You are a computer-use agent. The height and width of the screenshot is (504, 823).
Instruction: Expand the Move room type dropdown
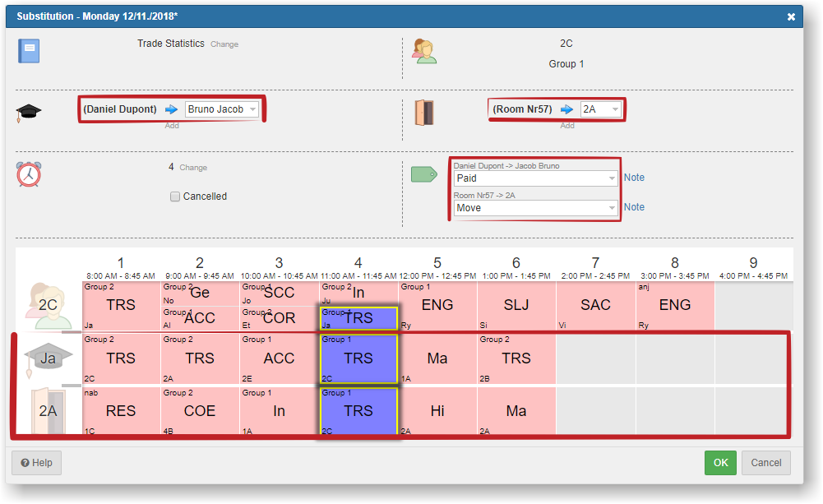[x=535, y=208]
